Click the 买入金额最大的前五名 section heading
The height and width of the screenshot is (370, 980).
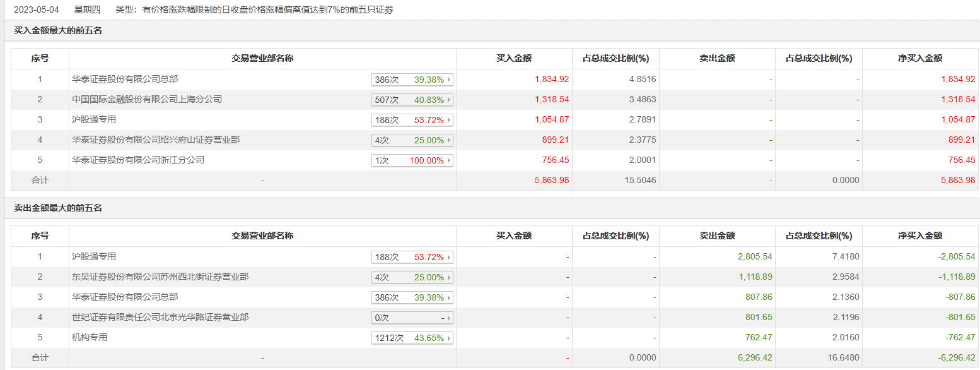point(58,30)
